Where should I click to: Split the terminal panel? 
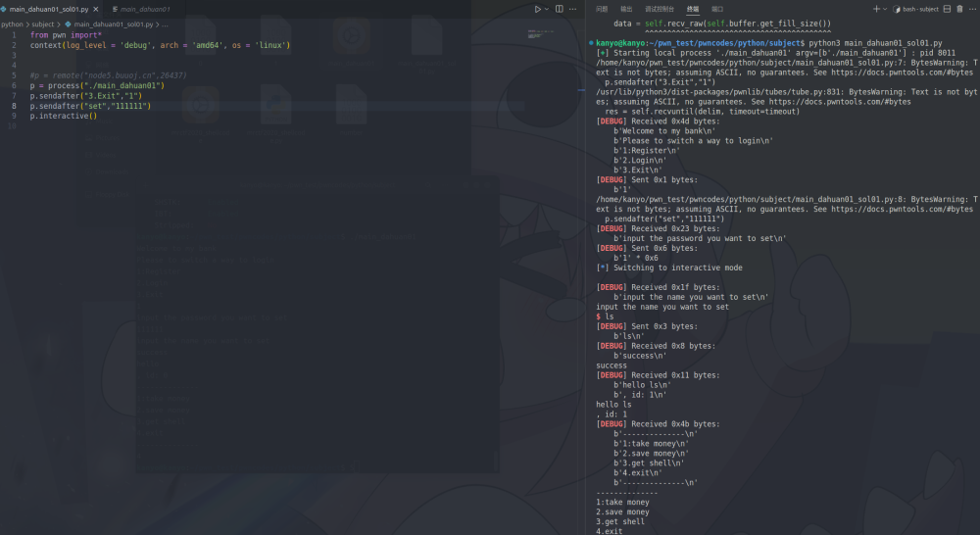947,9
